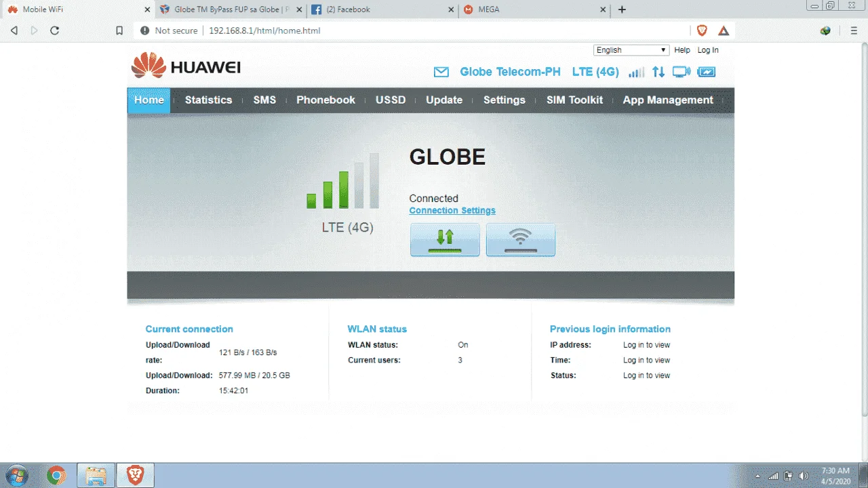Close the Globe TM ByPass FUP tab
Image resolution: width=868 pixels, height=488 pixels.
pos(300,9)
